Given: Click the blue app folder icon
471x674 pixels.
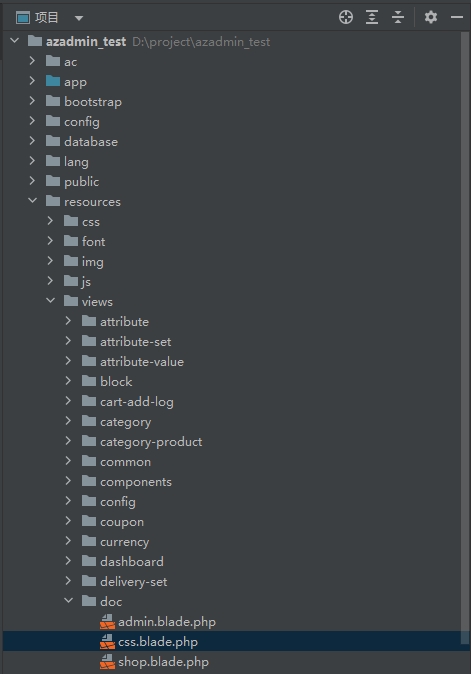Looking at the screenshot, I should (53, 81).
